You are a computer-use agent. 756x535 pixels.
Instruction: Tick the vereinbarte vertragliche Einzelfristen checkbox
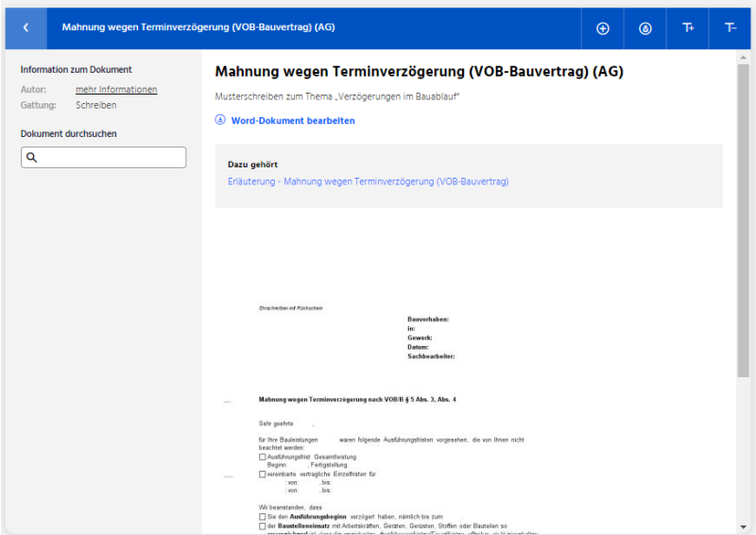tap(263, 474)
